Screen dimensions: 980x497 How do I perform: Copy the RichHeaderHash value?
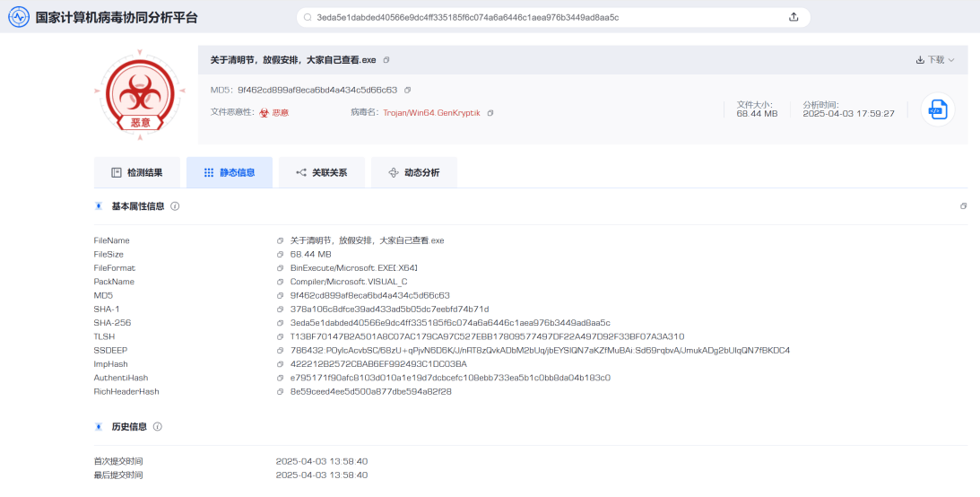coord(281,391)
